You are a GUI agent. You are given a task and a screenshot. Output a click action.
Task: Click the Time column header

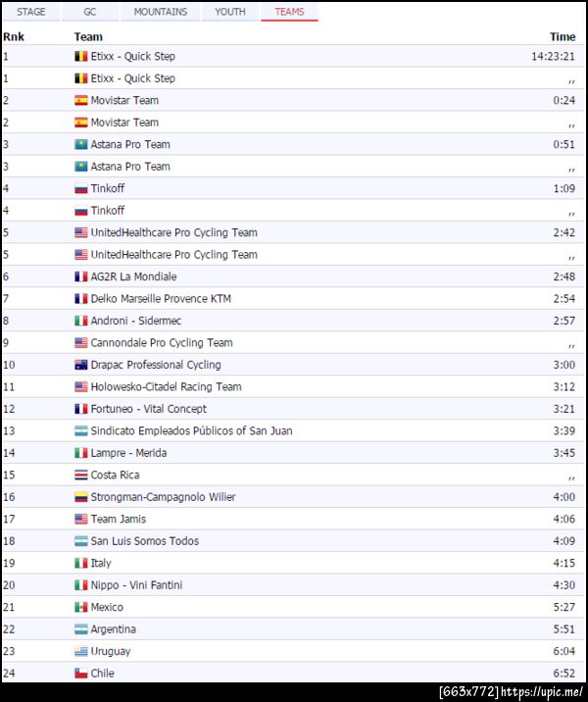point(563,36)
